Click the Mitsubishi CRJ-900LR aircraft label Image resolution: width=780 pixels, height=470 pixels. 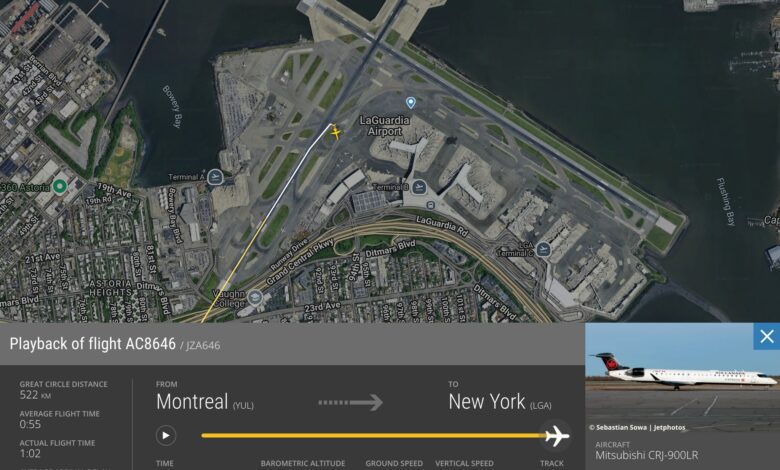tap(647, 455)
